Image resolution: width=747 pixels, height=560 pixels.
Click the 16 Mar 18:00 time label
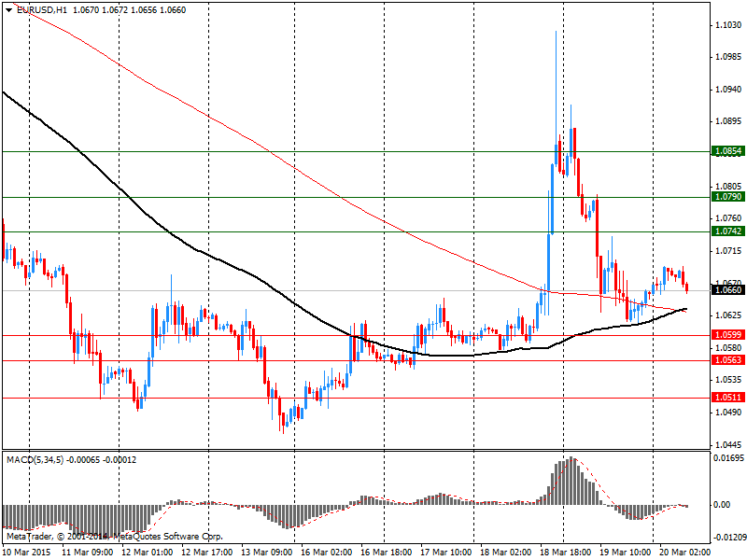[387, 553]
